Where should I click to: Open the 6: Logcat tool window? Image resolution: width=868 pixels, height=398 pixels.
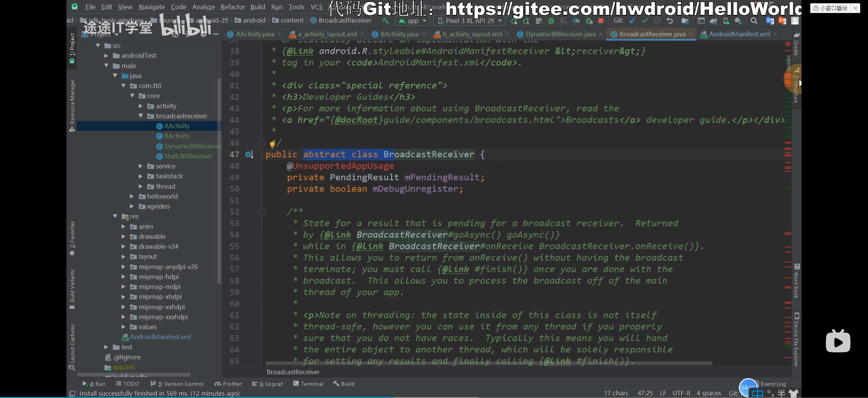(x=268, y=384)
